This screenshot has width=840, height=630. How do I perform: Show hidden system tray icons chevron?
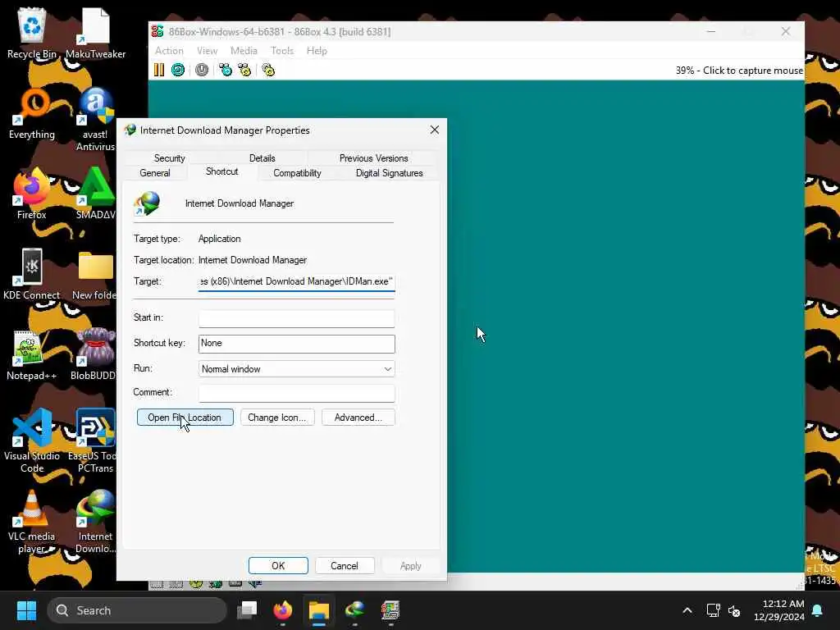coord(687,610)
